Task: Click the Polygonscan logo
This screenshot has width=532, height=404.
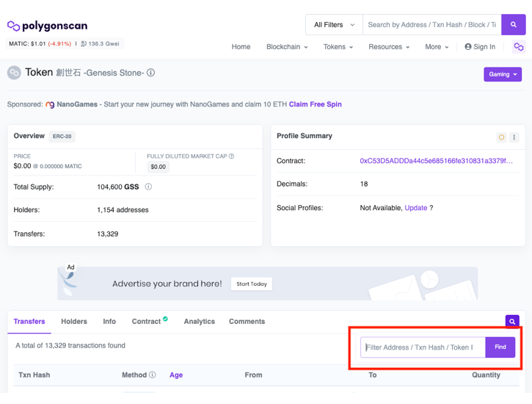Action: [x=47, y=26]
